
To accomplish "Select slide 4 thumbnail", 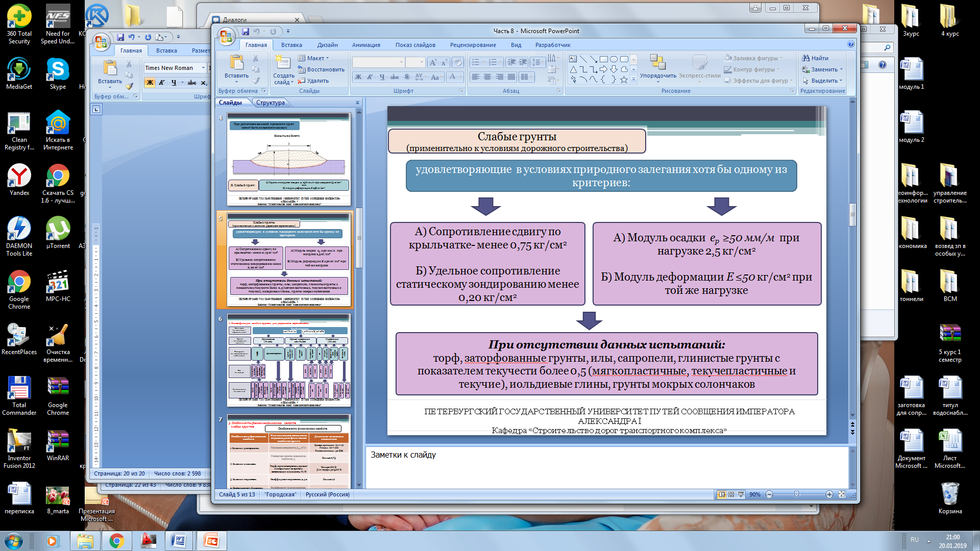I will click(x=289, y=160).
